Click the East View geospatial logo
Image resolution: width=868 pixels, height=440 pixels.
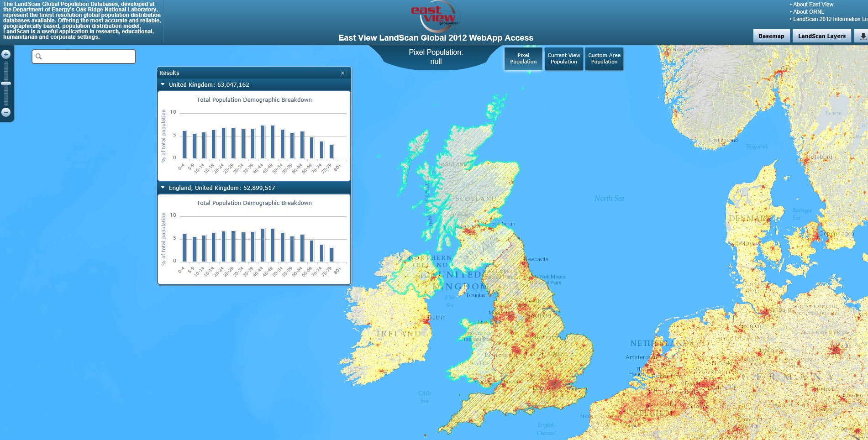(433, 16)
